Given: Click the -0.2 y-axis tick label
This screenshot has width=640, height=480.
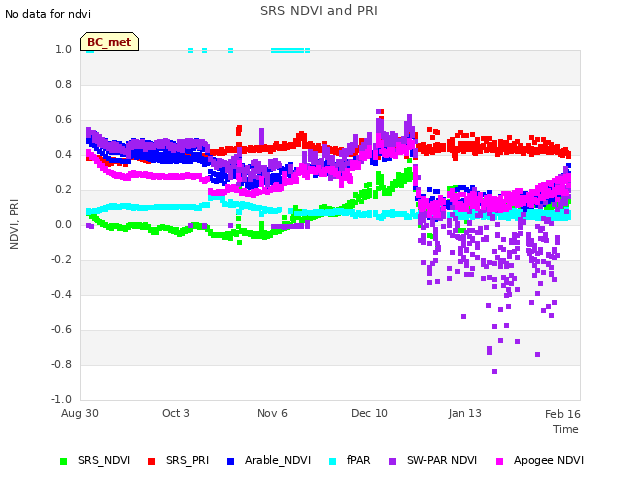Looking at the screenshot, I should click(x=61, y=260).
